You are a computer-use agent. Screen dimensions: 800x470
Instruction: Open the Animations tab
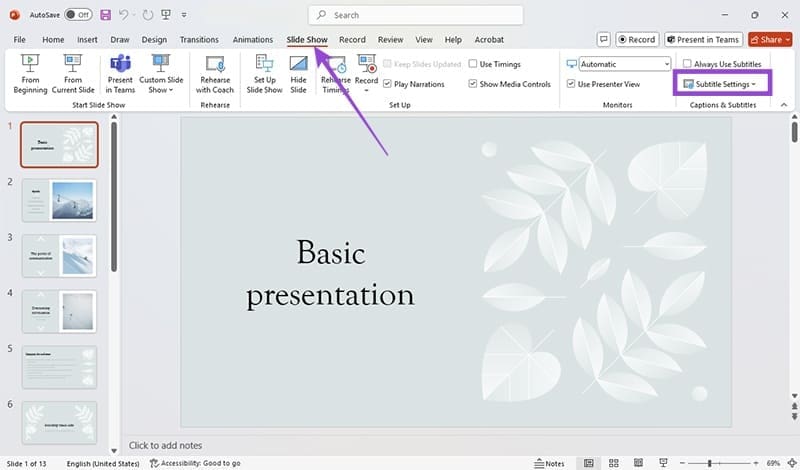pos(252,40)
